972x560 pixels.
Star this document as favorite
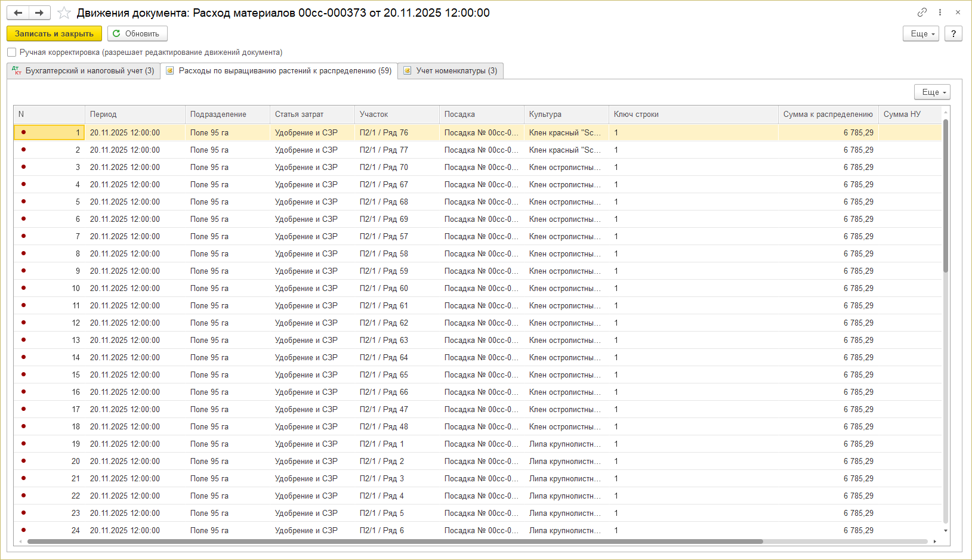tap(64, 13)
